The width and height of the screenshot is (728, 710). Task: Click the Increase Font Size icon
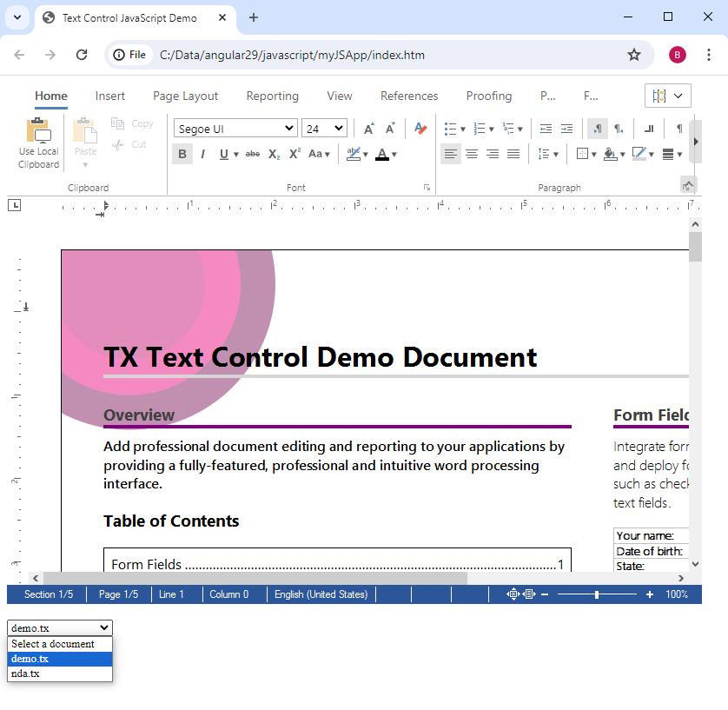click(x=369, y=129)
